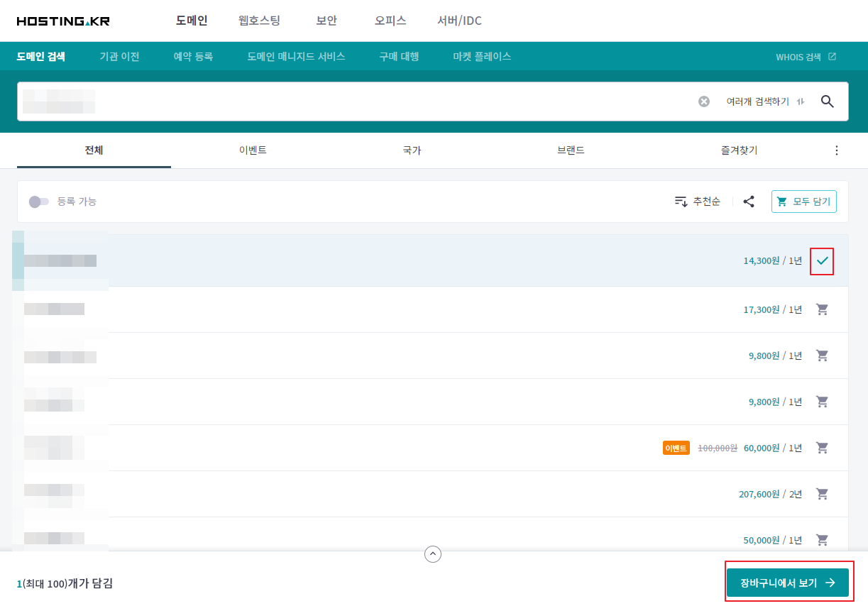Click the 17,300원 / 1년 price
Image resolution: width=868 pixels, height=606 pixels.
[773, 309]
